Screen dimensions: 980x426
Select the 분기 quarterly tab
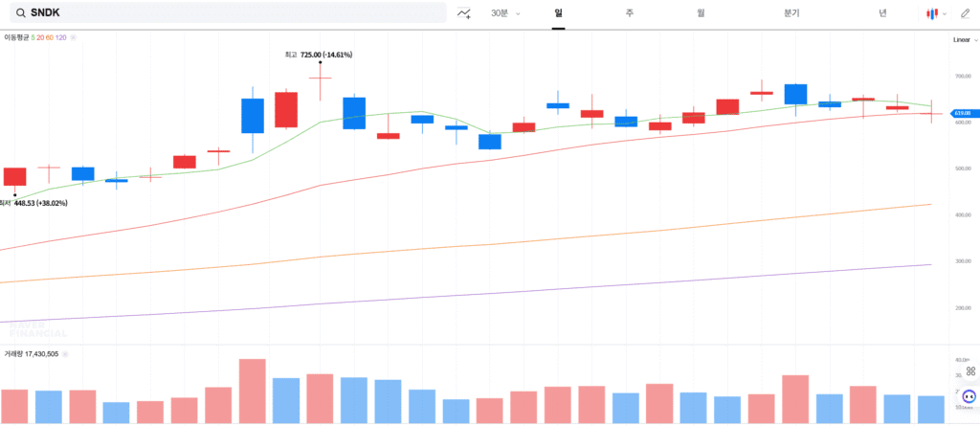click(791, 13)
